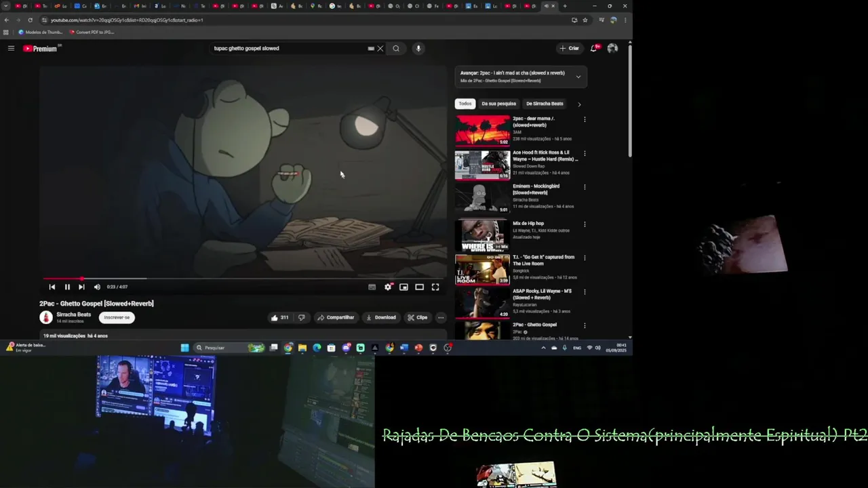Download the video
This screenshot has height=488, width=868.
coord(380,317)
